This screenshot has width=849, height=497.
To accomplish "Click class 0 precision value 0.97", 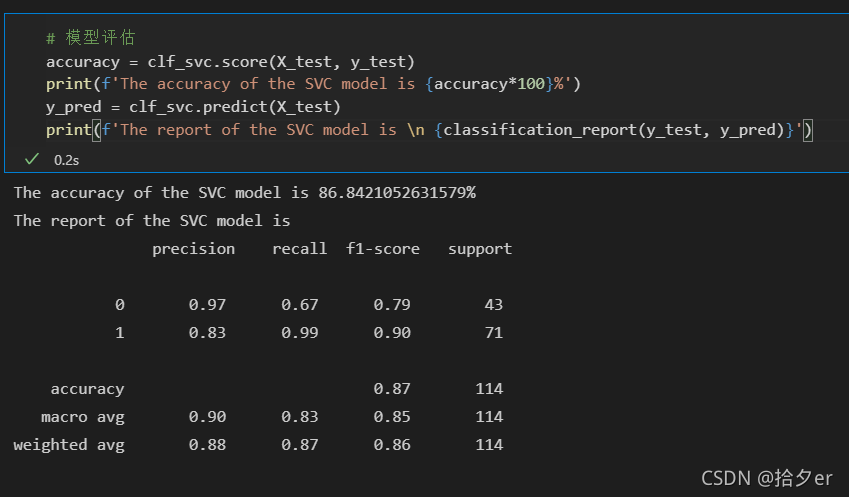I will tap(207, 305).
